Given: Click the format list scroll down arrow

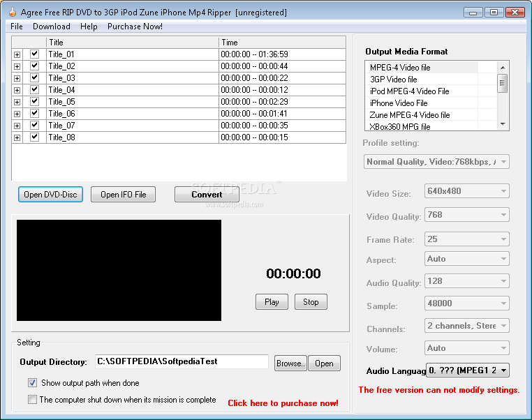Looking at the screenshot, I should click(x=503, y=124).
